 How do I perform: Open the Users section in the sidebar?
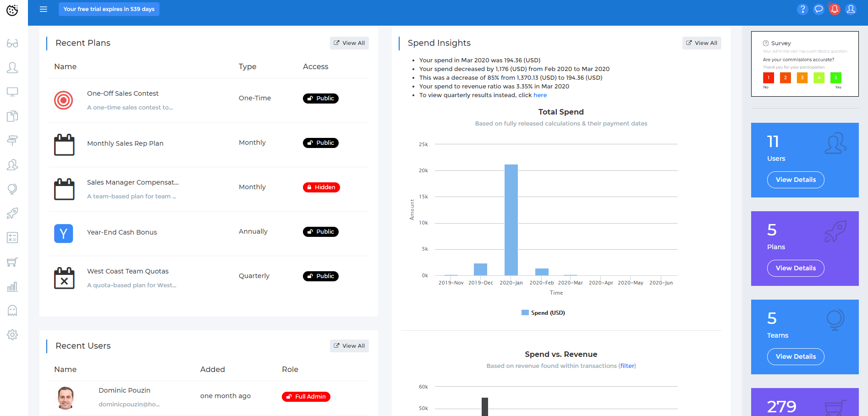coord(12,67)
